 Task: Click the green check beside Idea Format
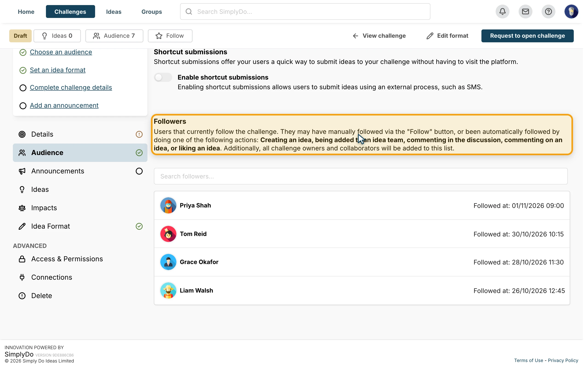[x=139, y=226]
